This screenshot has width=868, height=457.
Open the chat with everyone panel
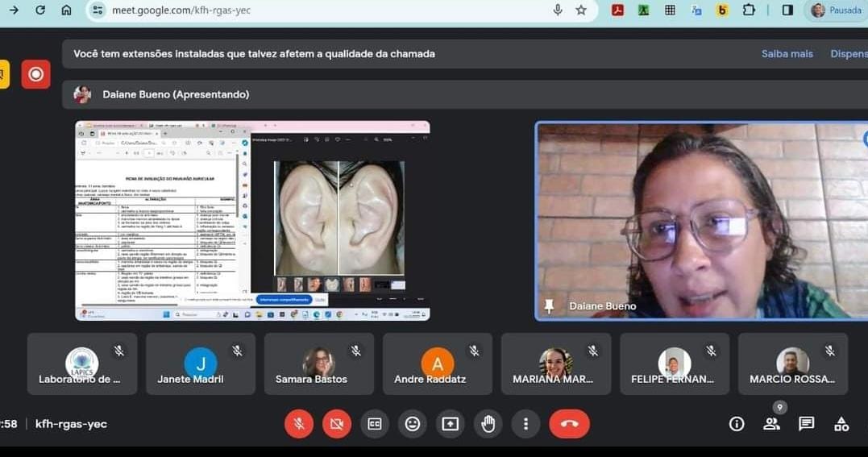point(806,424)
